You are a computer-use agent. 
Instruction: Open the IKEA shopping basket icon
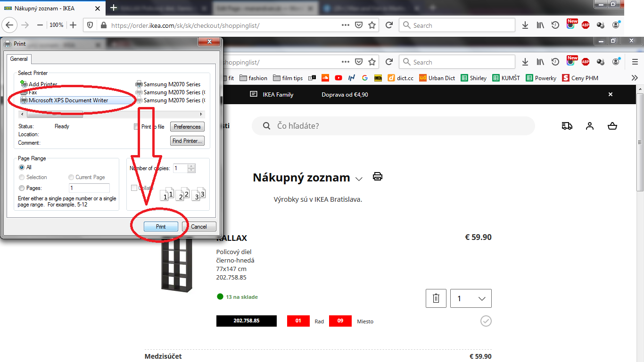click(612, 126)
